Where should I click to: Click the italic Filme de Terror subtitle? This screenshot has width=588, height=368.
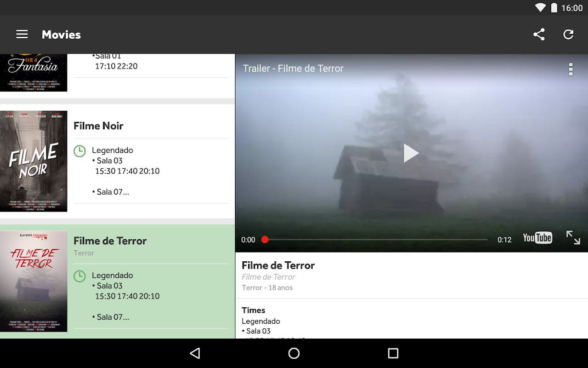coord(268,277)
